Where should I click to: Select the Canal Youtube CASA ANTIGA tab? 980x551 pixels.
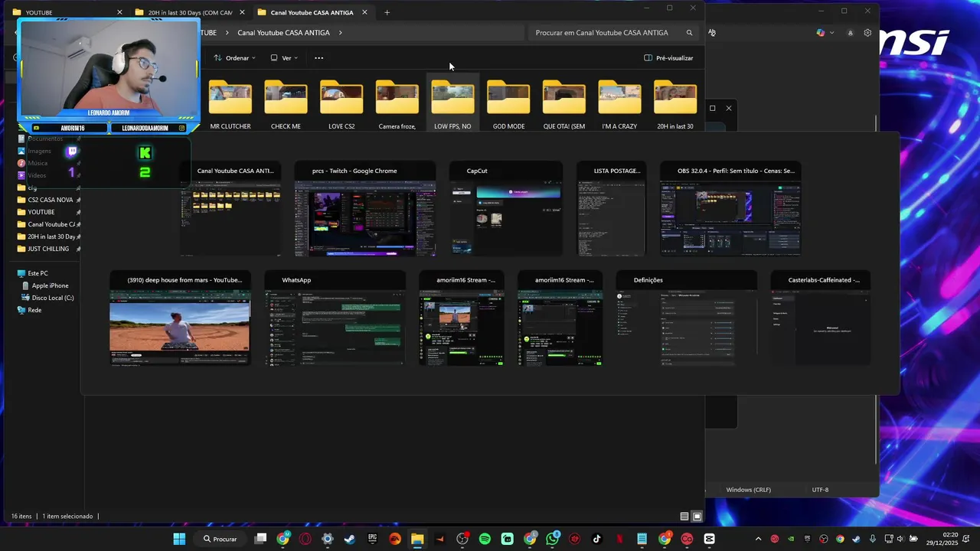pyautogui.click(x=312, y=12)
